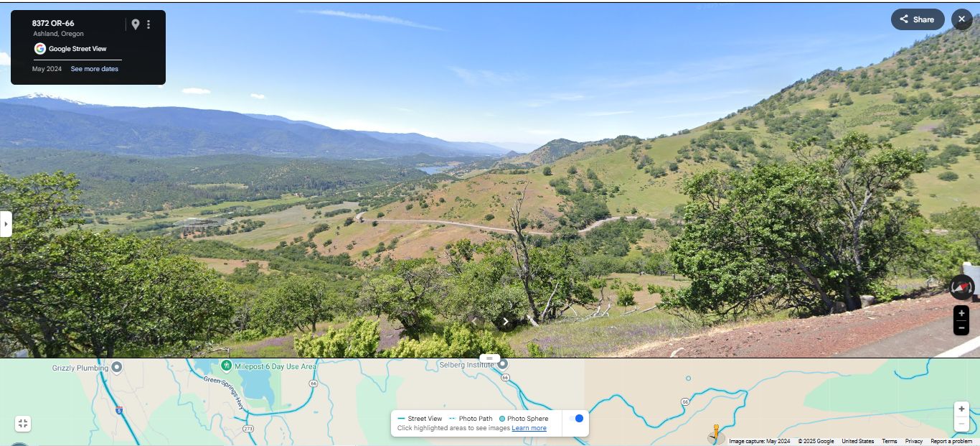980x446 pixels.
Task: Zoom in the Street View image
Action: pyautogui.click(x=961, y=314)
